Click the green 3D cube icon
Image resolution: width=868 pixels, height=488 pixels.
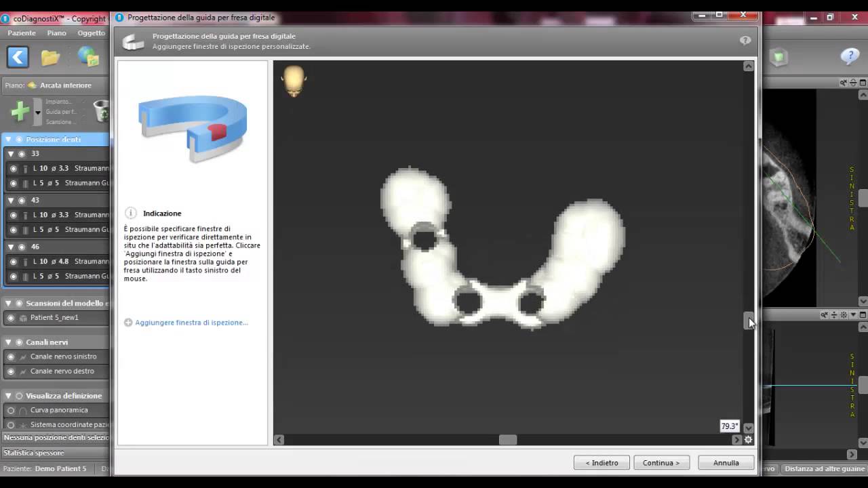point(778,58)
